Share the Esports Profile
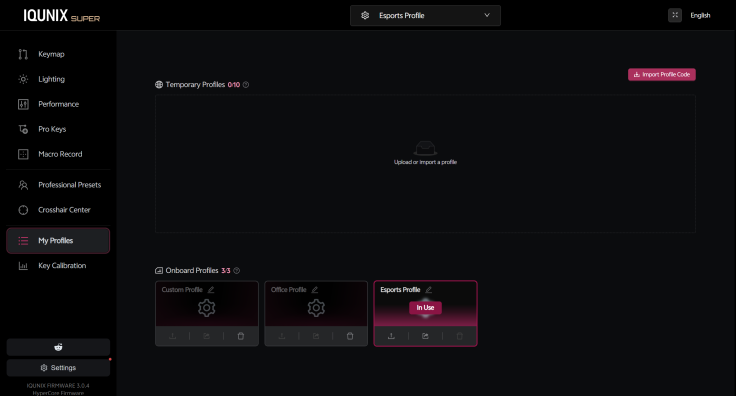Viewport: 736px width, 396px height. tap(425, 336)
